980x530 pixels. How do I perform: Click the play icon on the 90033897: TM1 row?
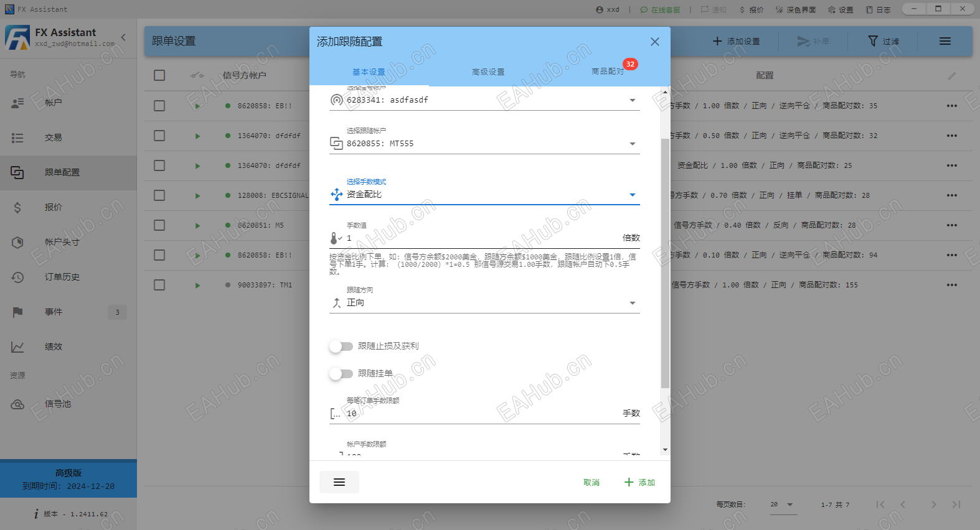197,286
